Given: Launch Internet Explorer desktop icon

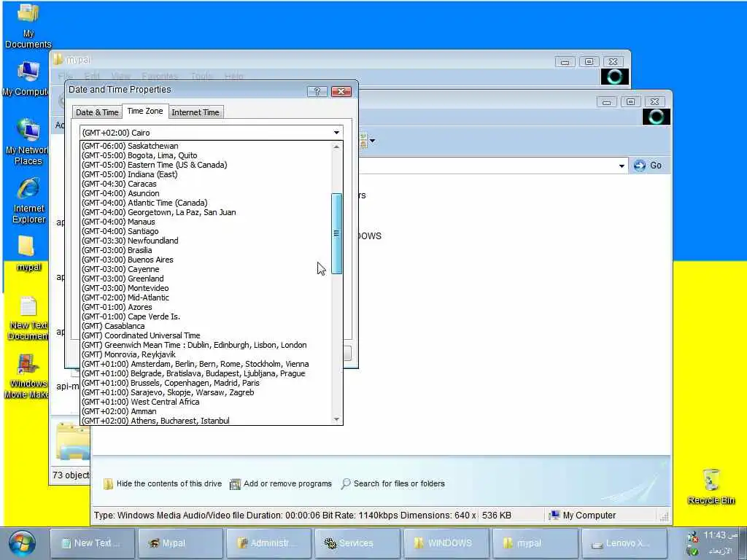Looking at the screenshot, I should point(28,201).
